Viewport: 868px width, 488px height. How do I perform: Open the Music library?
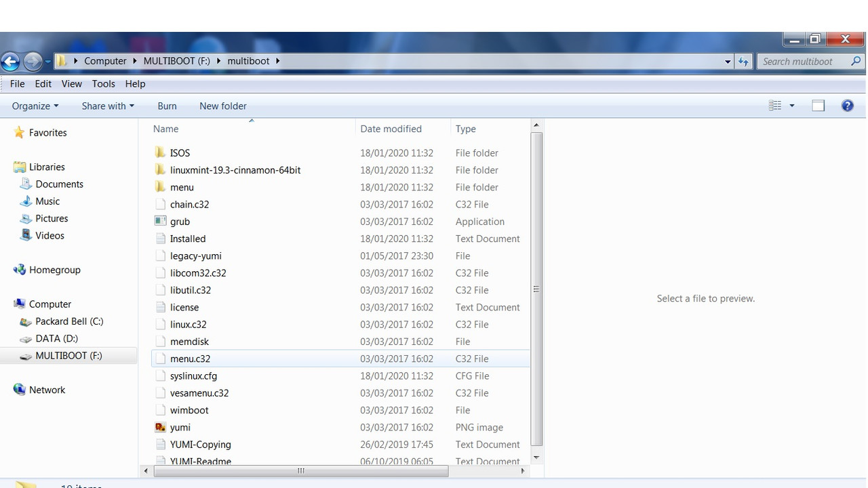47,201
